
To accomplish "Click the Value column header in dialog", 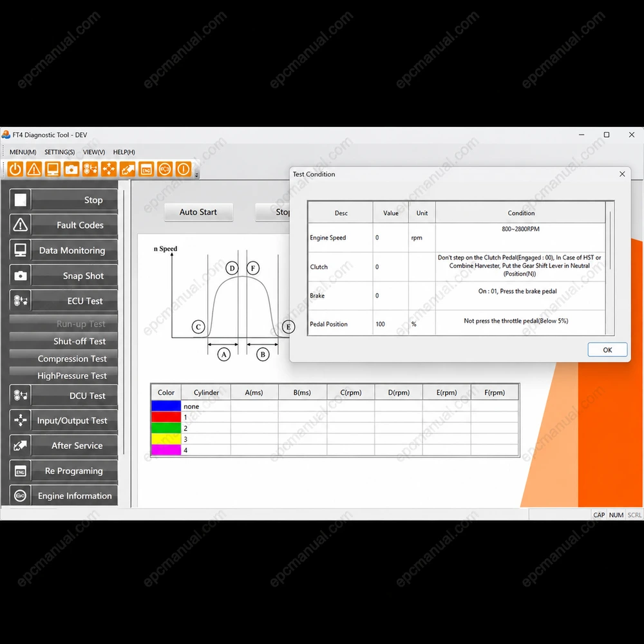I will tap(391, 213).
